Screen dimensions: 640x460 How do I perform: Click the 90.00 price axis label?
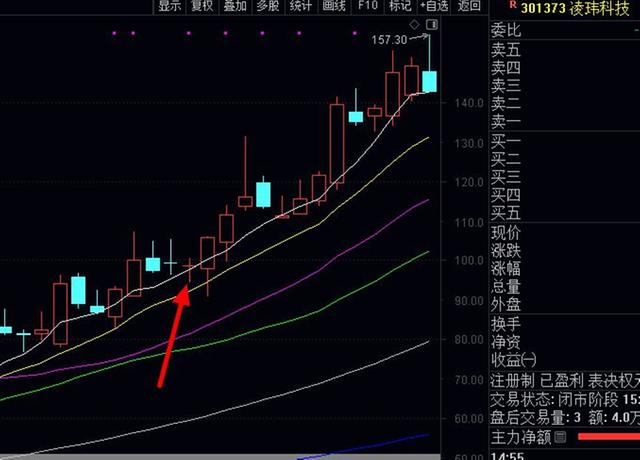tap(469, 301)
